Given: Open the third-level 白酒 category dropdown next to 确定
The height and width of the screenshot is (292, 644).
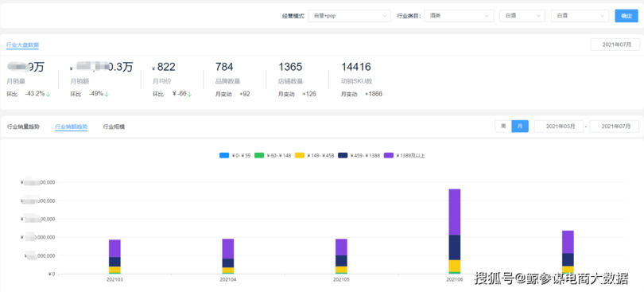Looking at the screenshot, I should coord(580,16).
